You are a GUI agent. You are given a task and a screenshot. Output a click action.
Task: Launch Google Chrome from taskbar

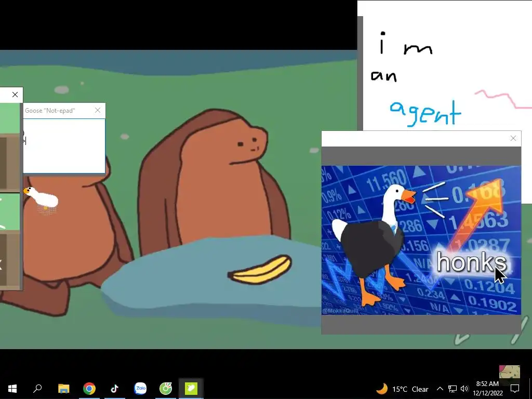89,389
